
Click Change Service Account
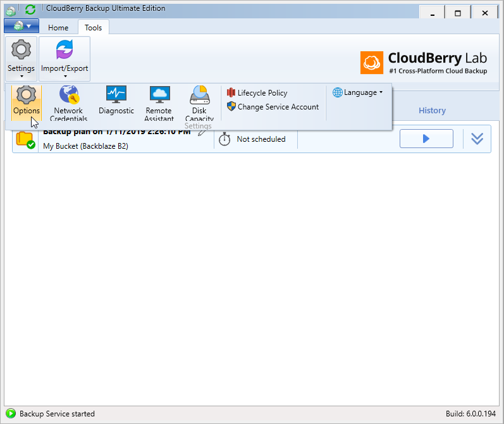click(x=273, y=107)
